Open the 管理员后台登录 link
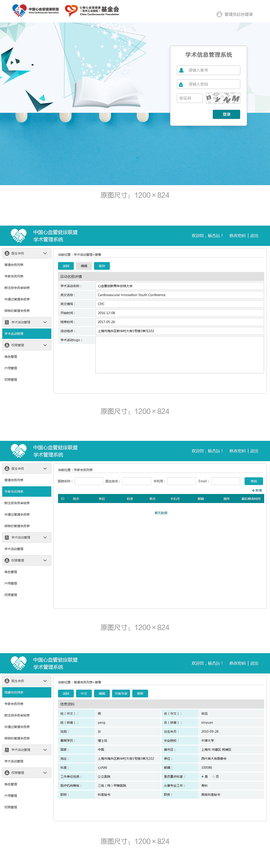Viewport: 270px width, 868px height. (x=238, y=14)
